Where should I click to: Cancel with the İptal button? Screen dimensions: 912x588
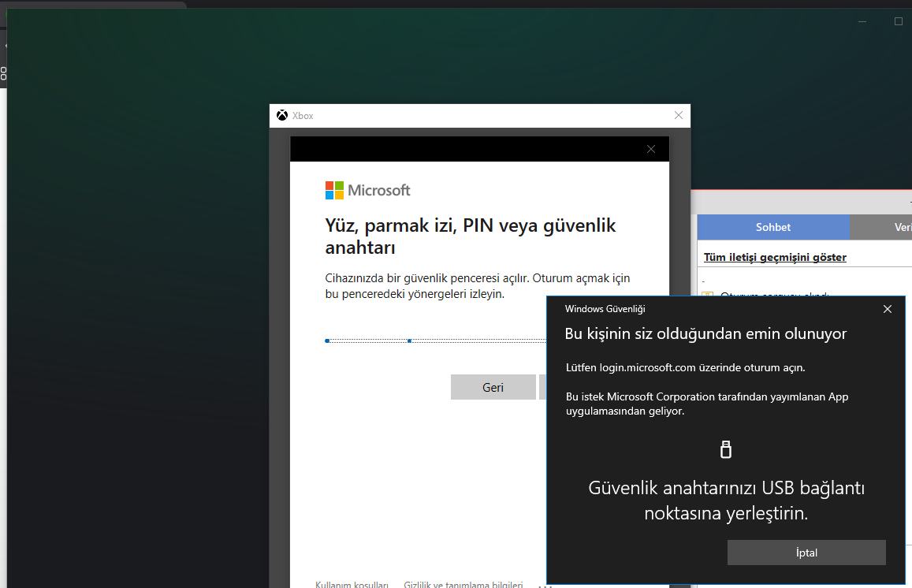(806, 553)
